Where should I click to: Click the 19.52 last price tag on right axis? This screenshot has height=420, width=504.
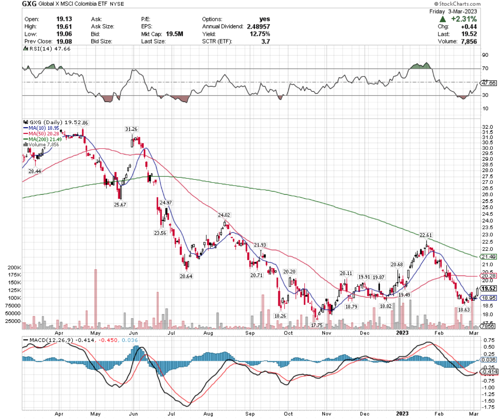pyautogui.click(x=489, y=289)
